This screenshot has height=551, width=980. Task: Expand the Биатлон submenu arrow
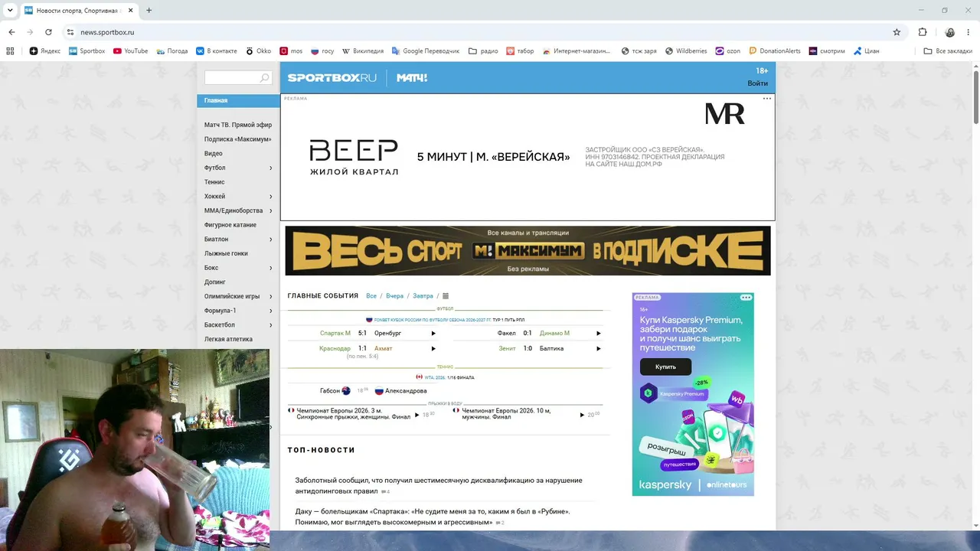(271, 240)
